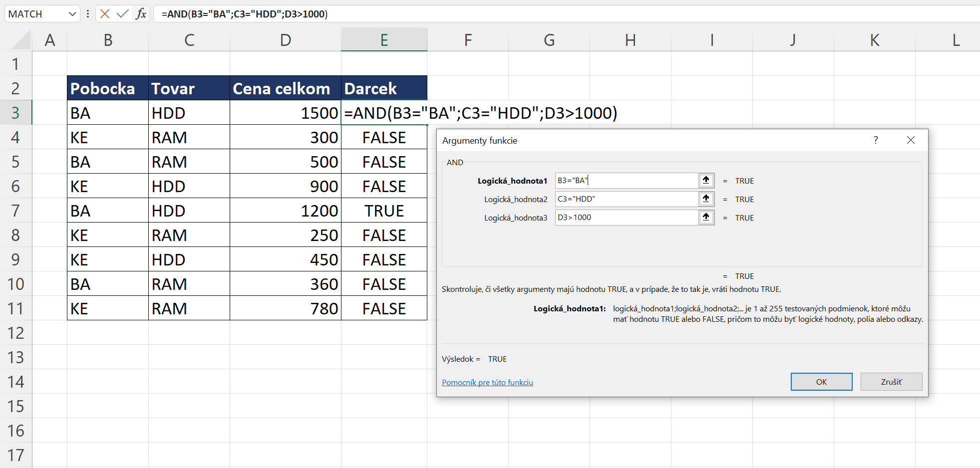Select FALSE cell in row 11
The height and width of the screenshot is (468, 980).
(x=384, y=308)
